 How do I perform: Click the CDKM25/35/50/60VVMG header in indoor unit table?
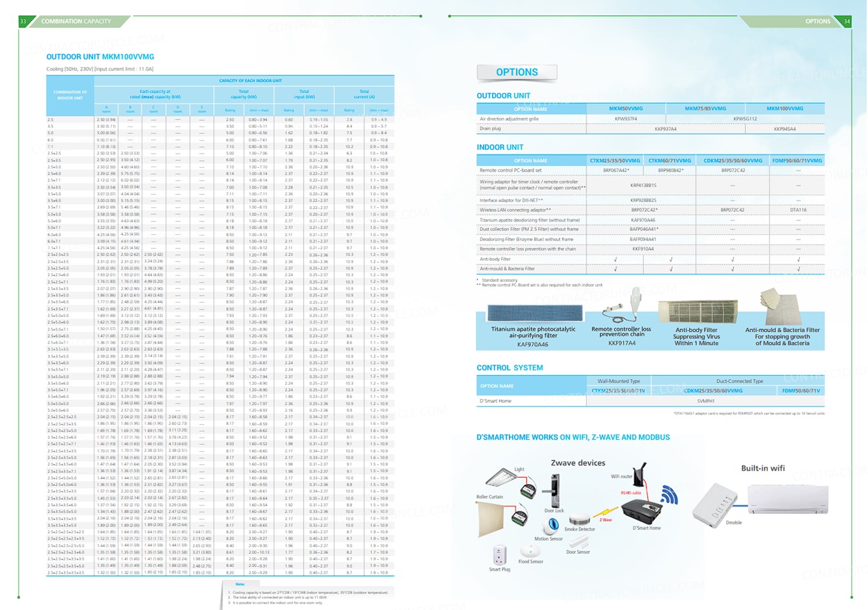(x=732, y=160)
